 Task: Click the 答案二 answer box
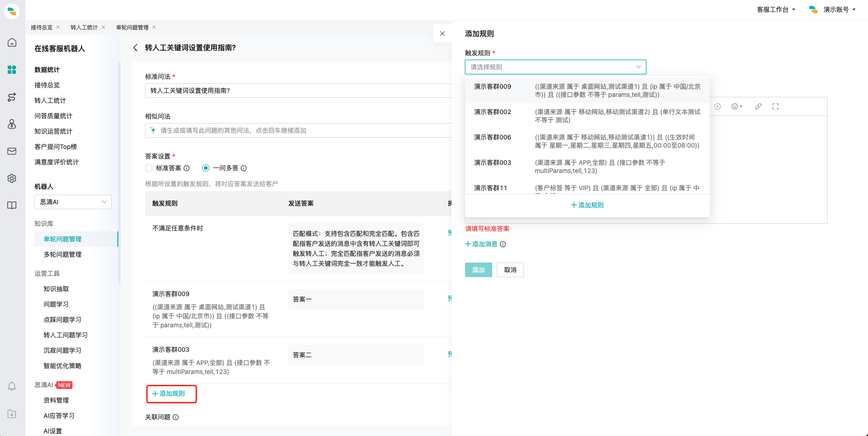(x=356, y=355)
